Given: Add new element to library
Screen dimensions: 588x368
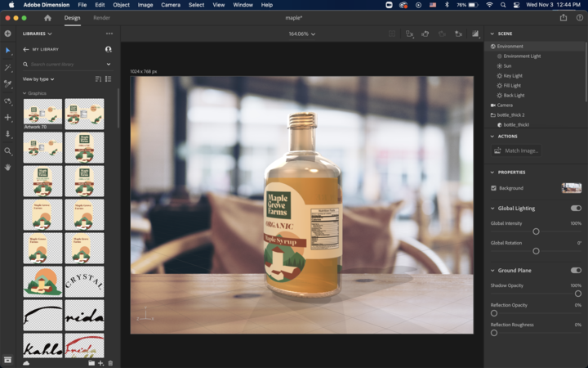Looking at the screenshot, I should click(x=100, y=363).
